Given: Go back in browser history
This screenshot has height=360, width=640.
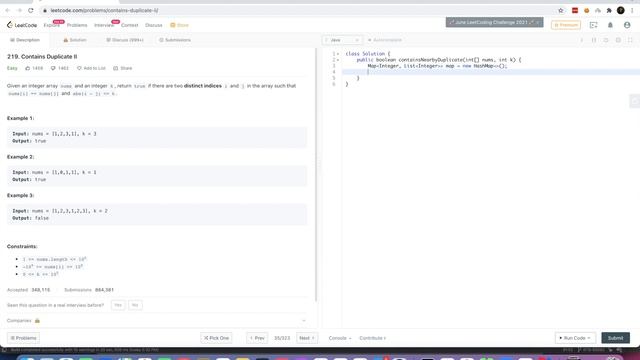Looking at the screenshot, I should pos(8,10).
